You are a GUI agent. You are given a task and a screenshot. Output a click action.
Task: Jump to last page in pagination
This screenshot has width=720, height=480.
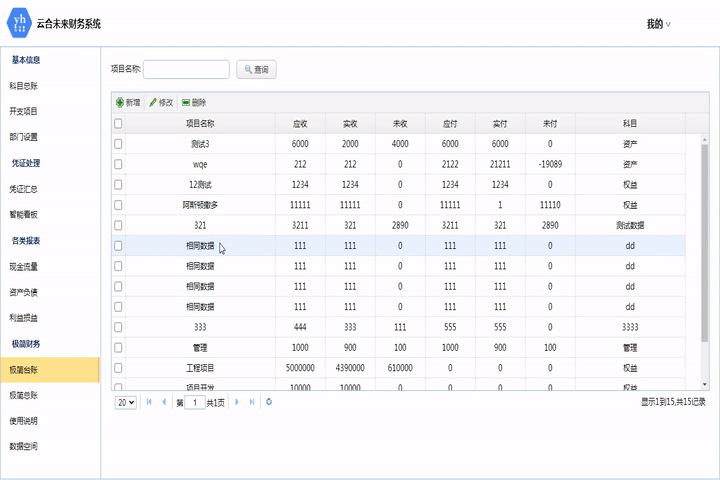(252, 402)
